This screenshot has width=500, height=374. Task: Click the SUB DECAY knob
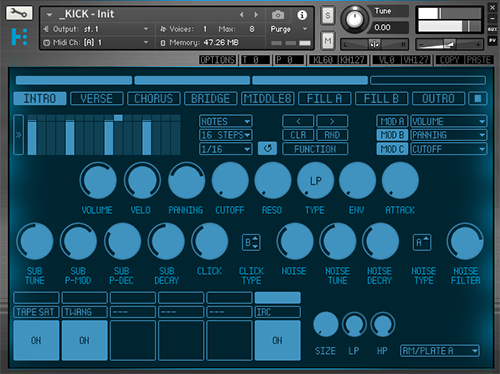click(166, 241)
